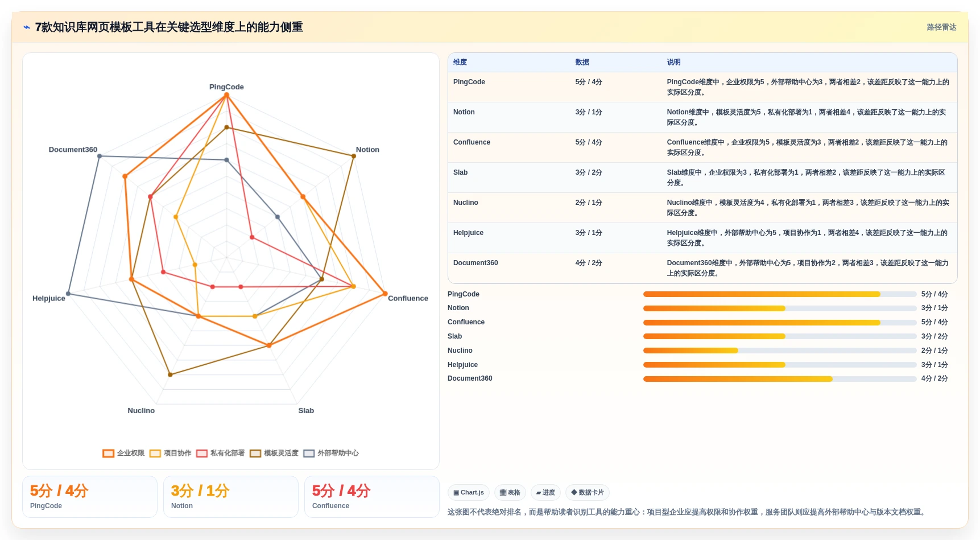Click the gray data point at Helpjuice axis tip
This screenshot has height=540, width=980.
click(x=68, y=294)
